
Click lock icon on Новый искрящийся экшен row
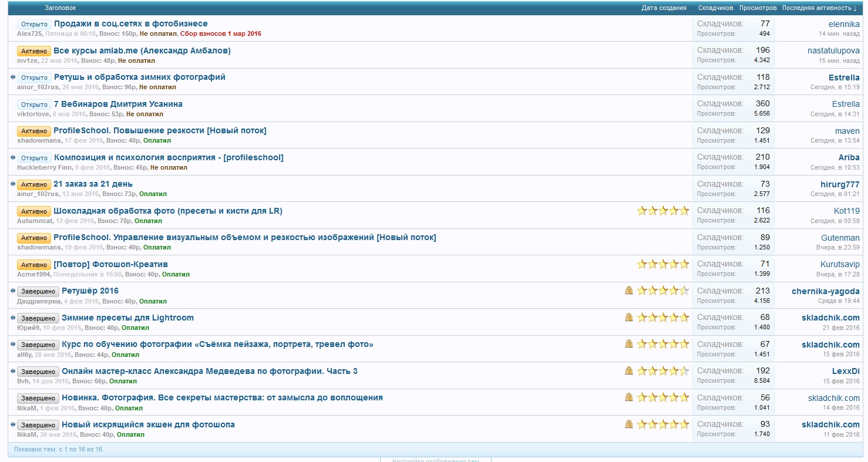(x=629, y=424)
